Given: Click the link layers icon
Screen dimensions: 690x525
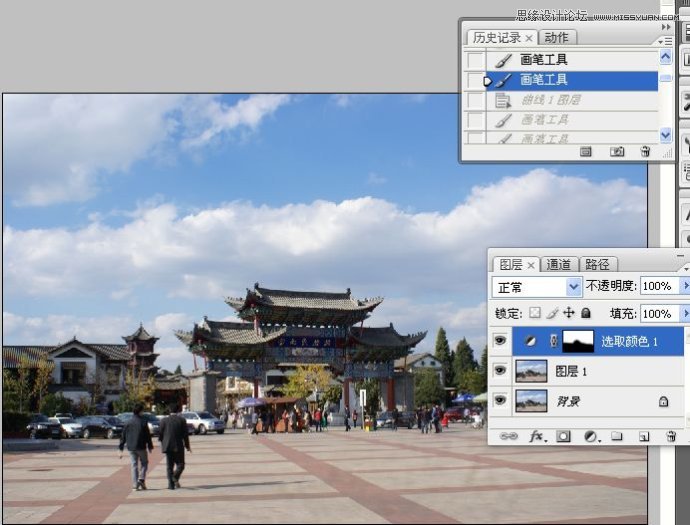Looking at the screenshot, I should (x=508, y=436).
